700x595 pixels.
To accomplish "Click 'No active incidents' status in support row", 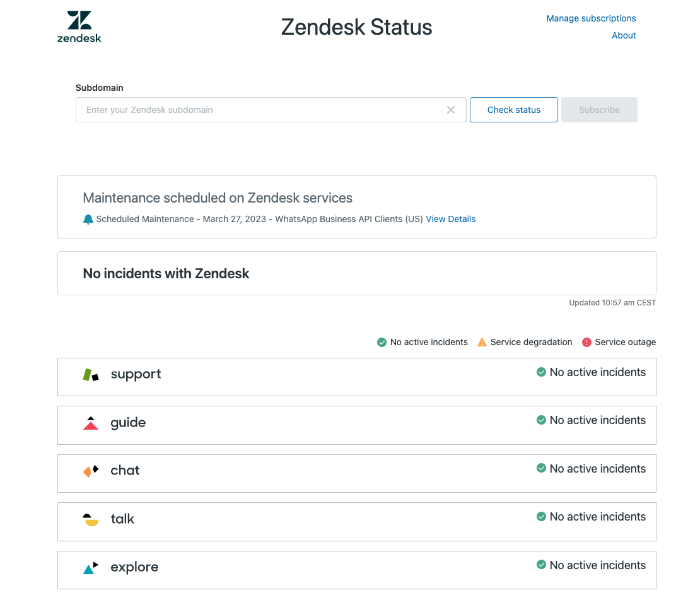I will coord(598,372).
